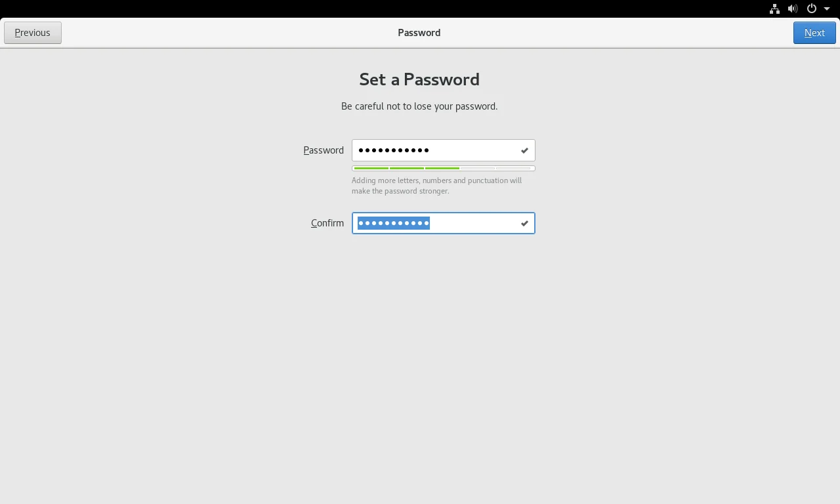Click the password strength meter bar
840x504 pixels.
[444, 168]
